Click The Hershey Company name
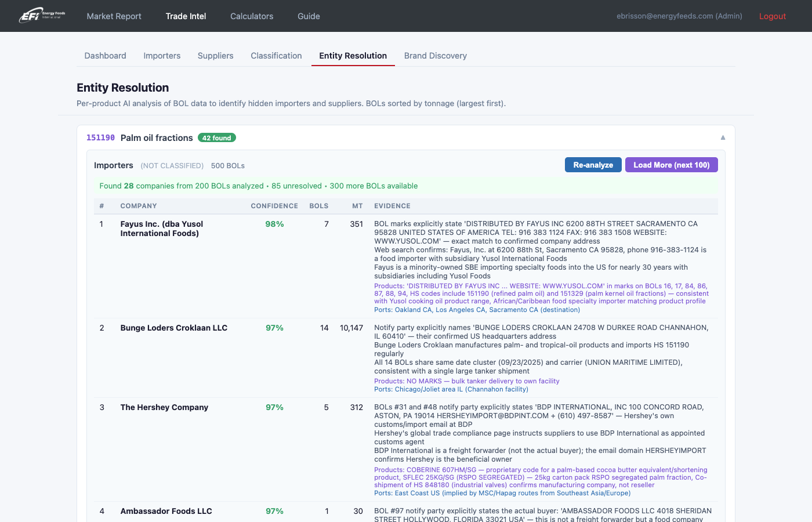The width and height of the screenshot is (812, 522). point(164,407)
